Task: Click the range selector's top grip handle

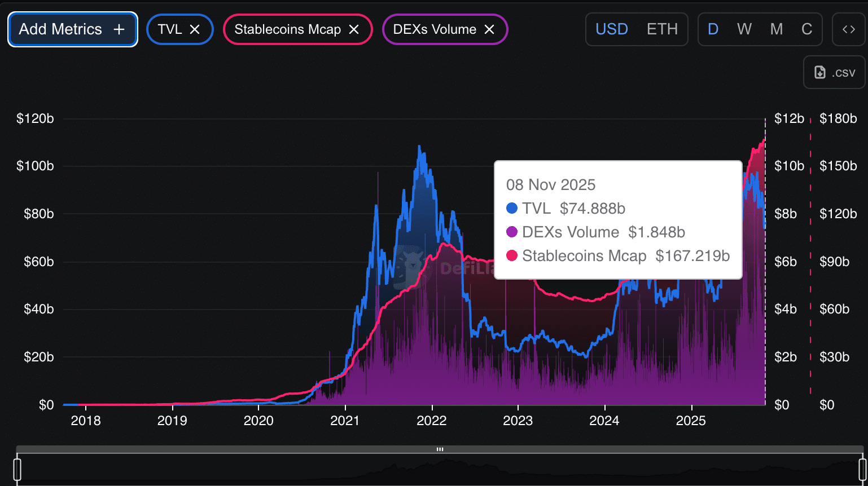Action: (440, 449)
